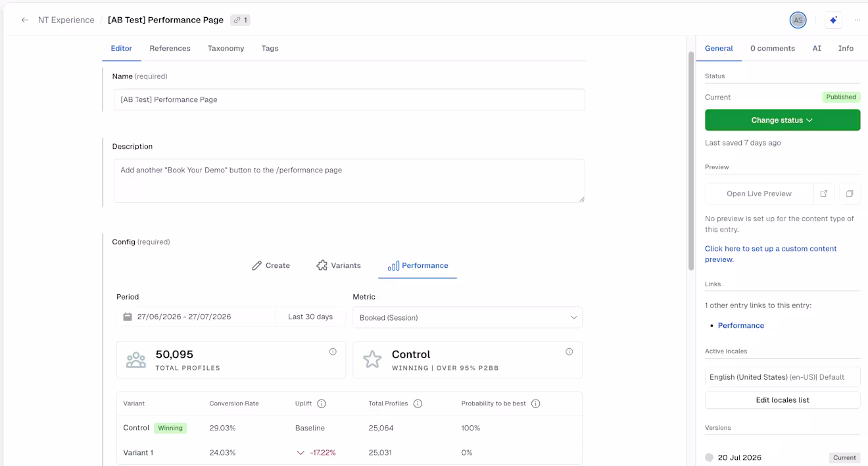Switch to the References tab
Viewport: 868px width, 466px height.
[x=170, y=48]
